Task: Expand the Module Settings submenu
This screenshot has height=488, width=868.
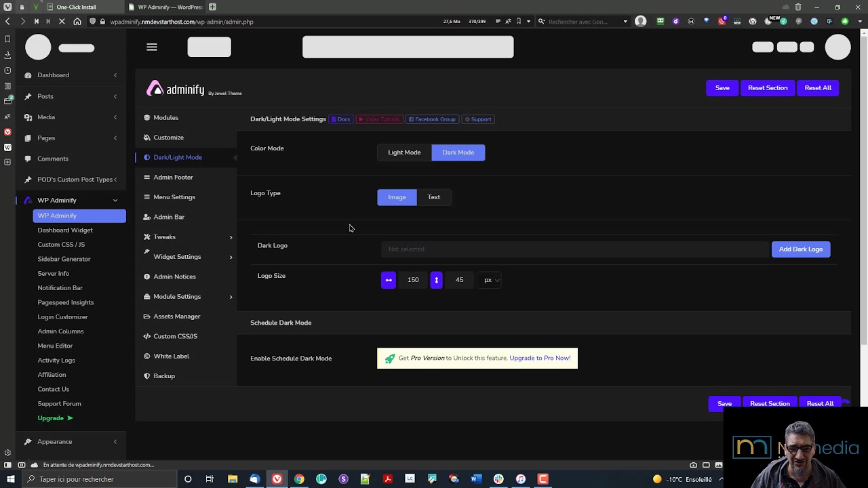Action: [231, 297]
